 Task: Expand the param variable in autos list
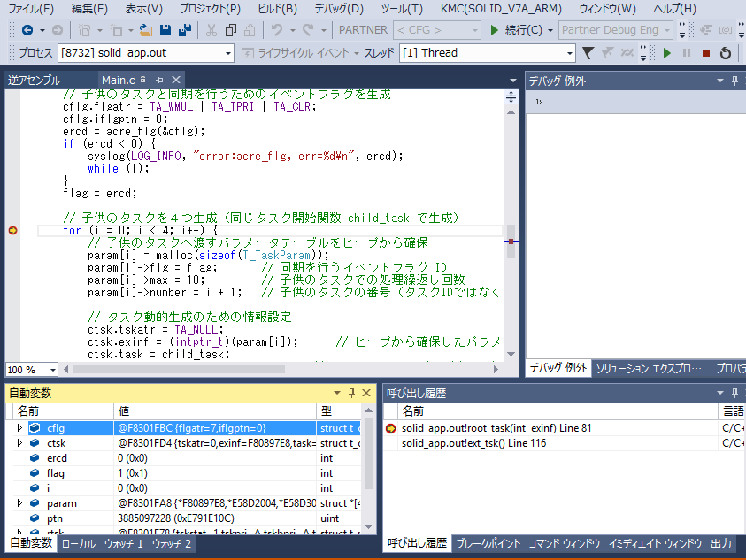click(x=19, y=503)
